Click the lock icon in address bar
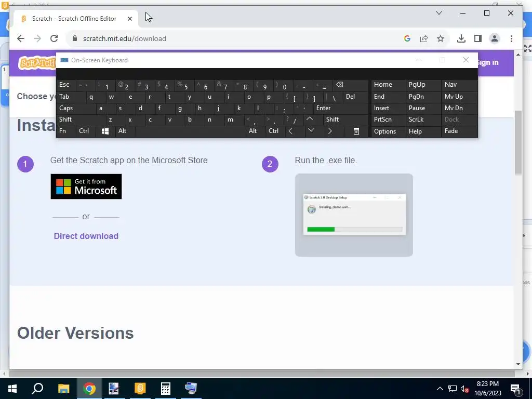 (75, 38)
